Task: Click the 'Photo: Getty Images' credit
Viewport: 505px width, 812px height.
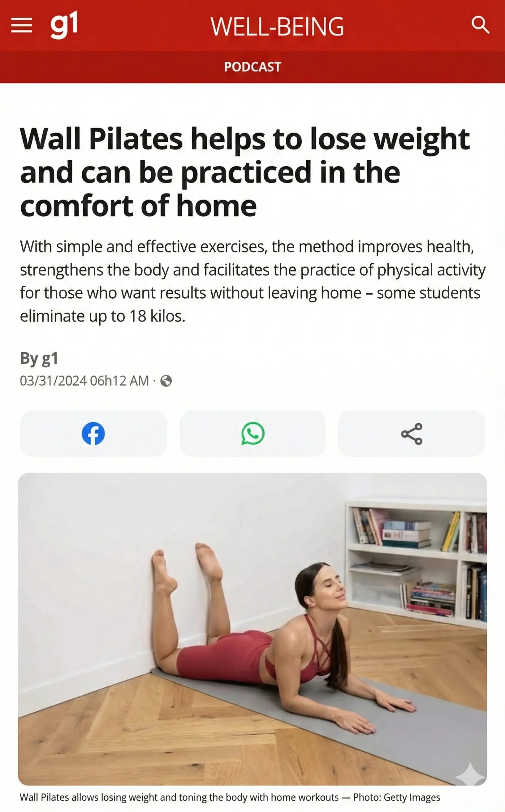Action: click(396, 797)
